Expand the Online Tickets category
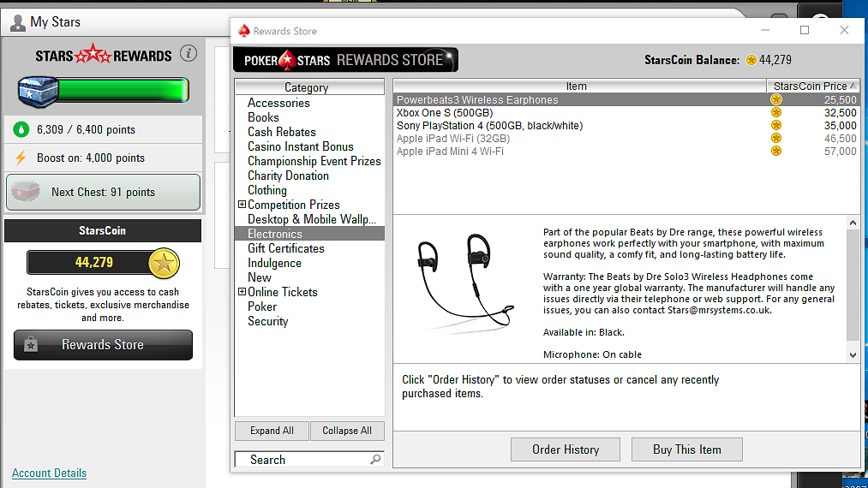Image resolution: width=868 pixels, height=488 pixels. tap(242, 292)
